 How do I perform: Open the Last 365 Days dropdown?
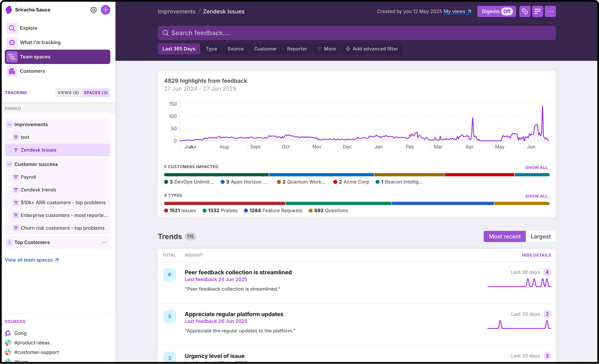[x=179, y=49]
